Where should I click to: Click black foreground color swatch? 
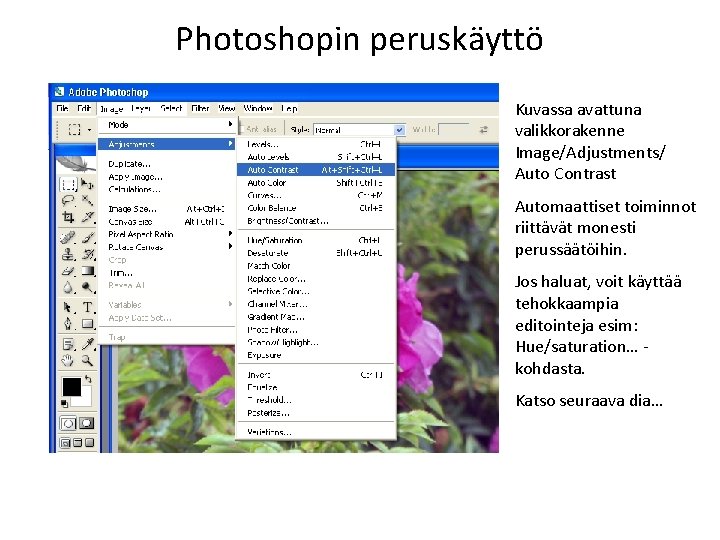tap(72, 387)
